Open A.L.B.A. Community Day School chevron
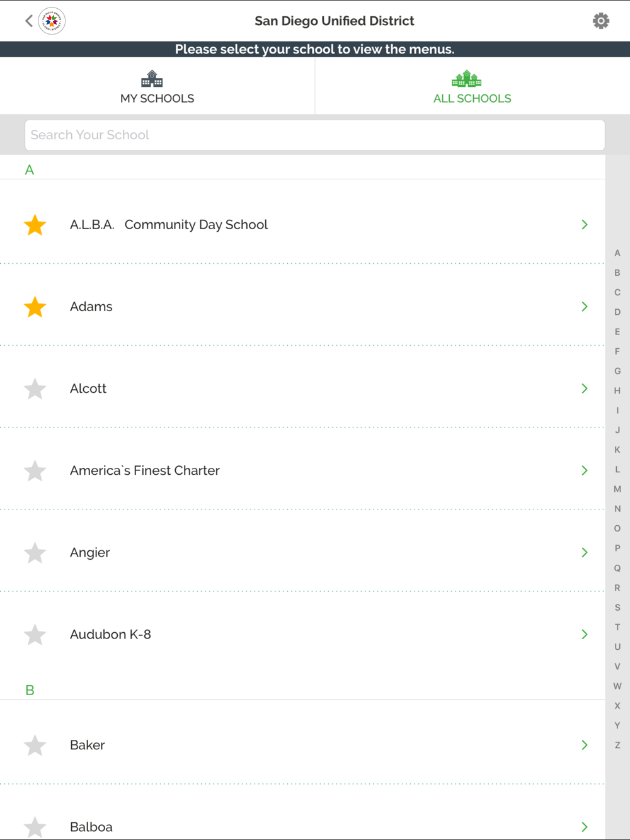Image resolution: width=630 pixels, height=840 pixels. click(x=585, y=225)
